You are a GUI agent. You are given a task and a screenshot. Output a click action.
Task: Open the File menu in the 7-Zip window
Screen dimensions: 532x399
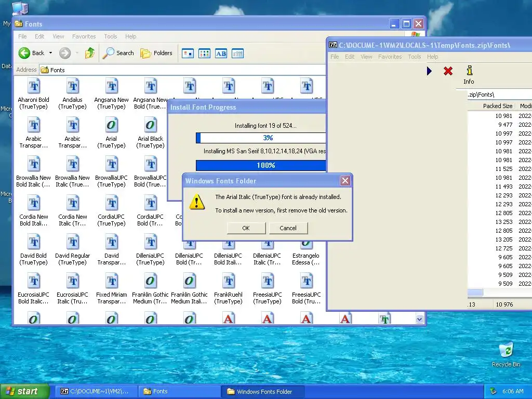(335, 57)
